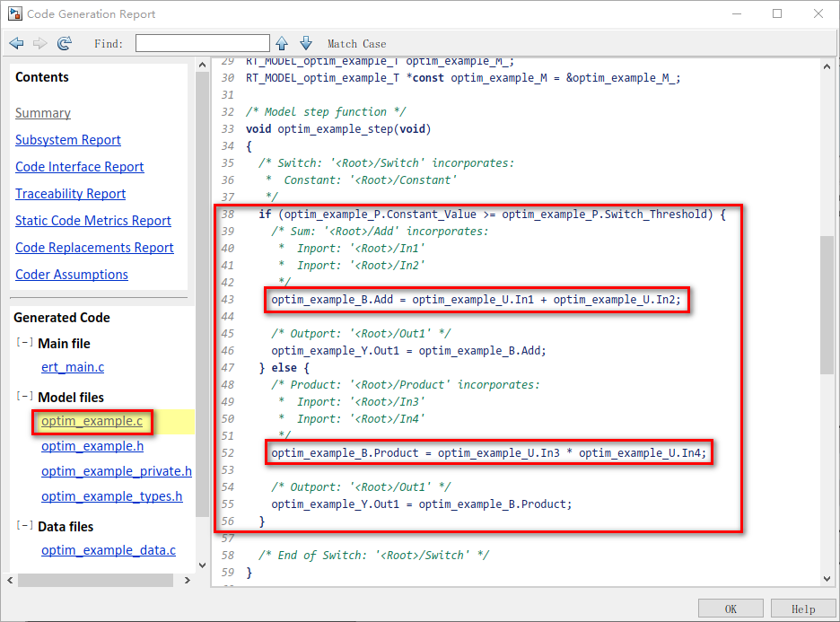Screen dimensions: 840x622
Task: Click the "Sum: '<Root>/Add' incorporates" comment
Action: pyautogui.click(x=380, y=232)
